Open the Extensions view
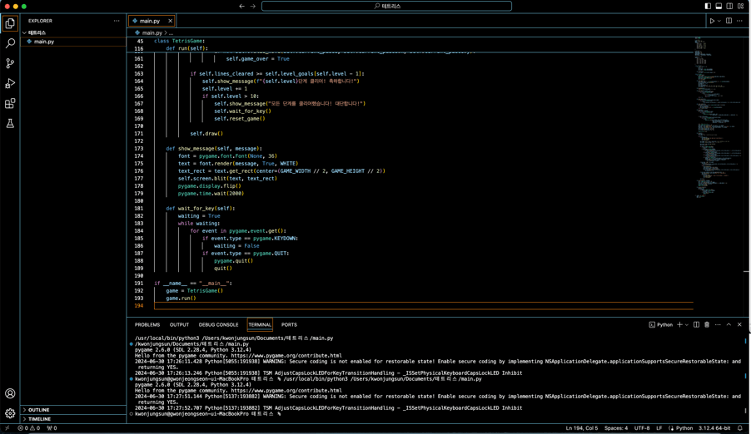The width and height of the screenshot is (751, 434). 10,103
